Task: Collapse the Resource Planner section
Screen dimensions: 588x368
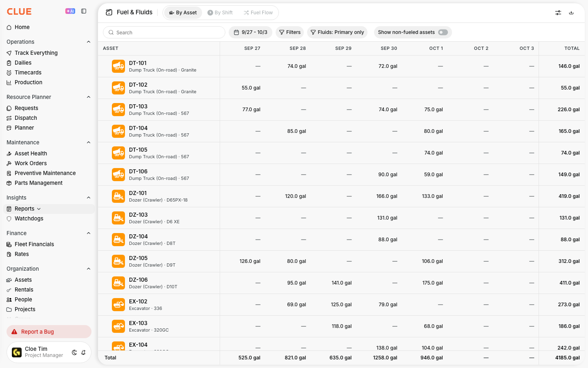Action: coord(89,97)
